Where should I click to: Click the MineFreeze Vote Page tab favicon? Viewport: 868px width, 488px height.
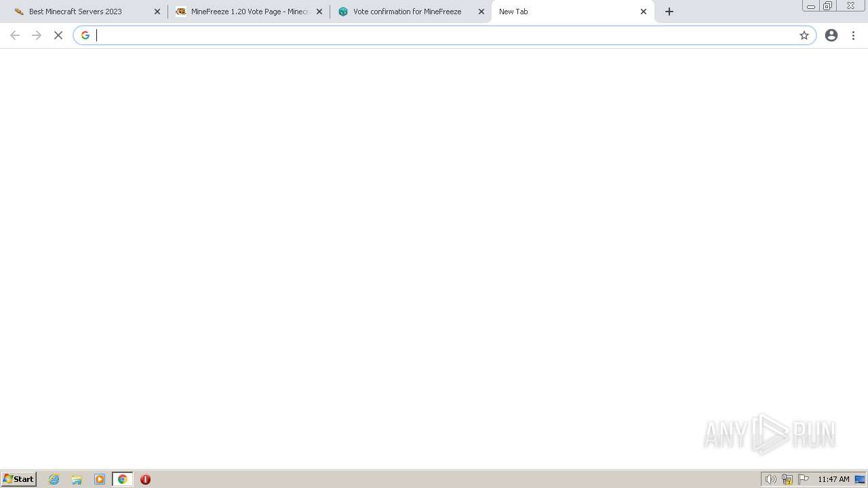(181, 12)
